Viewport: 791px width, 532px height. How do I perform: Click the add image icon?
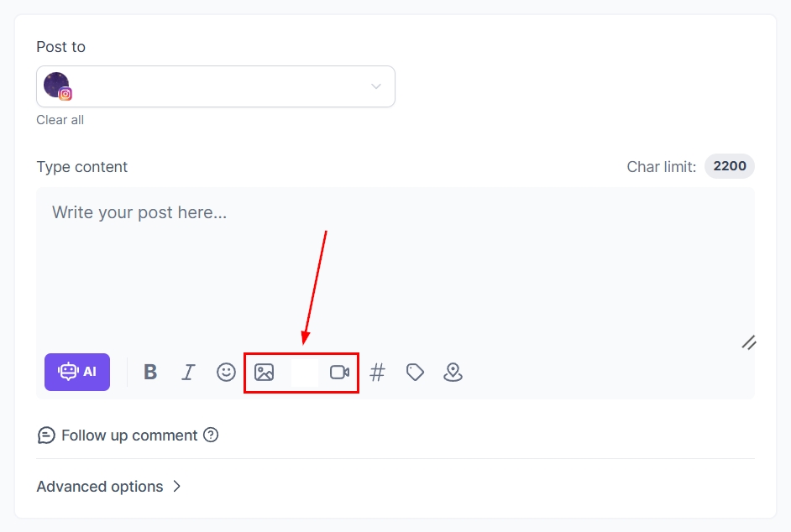point(265,372)
